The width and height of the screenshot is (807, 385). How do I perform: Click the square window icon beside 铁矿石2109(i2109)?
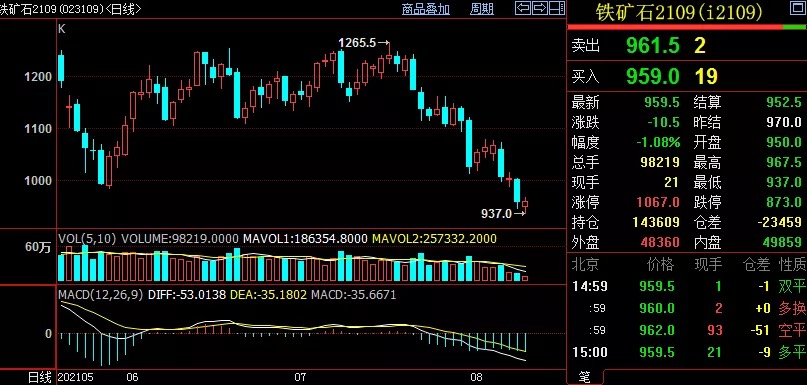pyautogui.click(x=798, y=8)
